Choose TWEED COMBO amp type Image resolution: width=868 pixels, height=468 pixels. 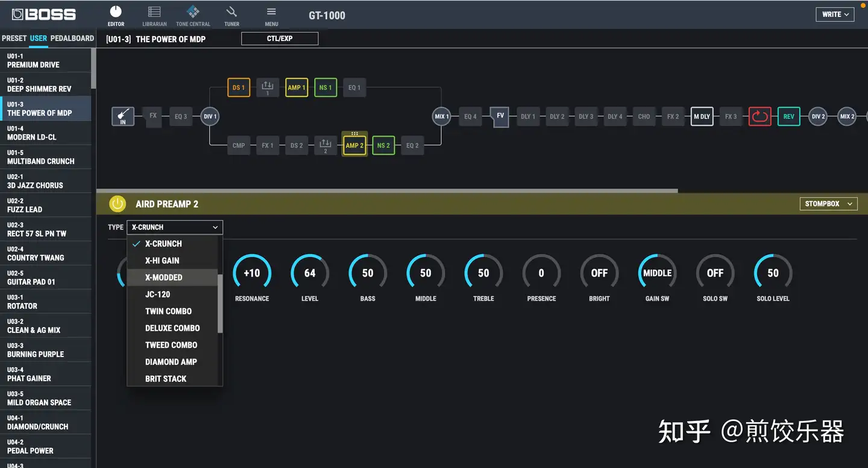point(172,345)
